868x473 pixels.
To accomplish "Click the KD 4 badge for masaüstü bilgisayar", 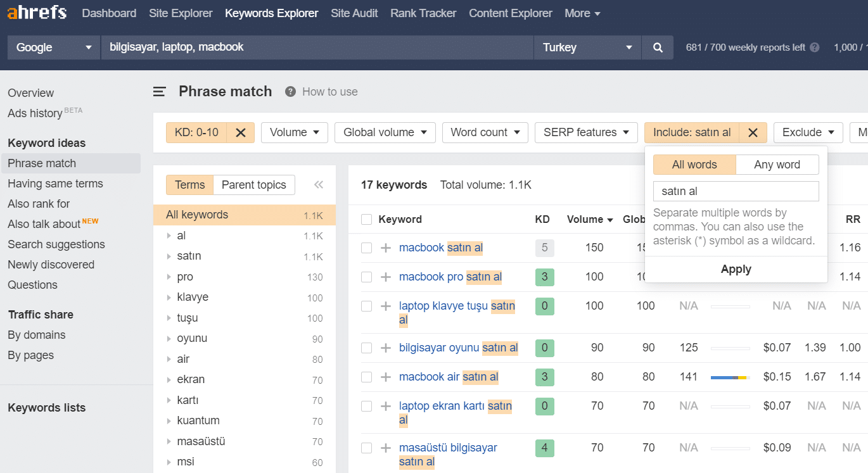I will [545, 448].
